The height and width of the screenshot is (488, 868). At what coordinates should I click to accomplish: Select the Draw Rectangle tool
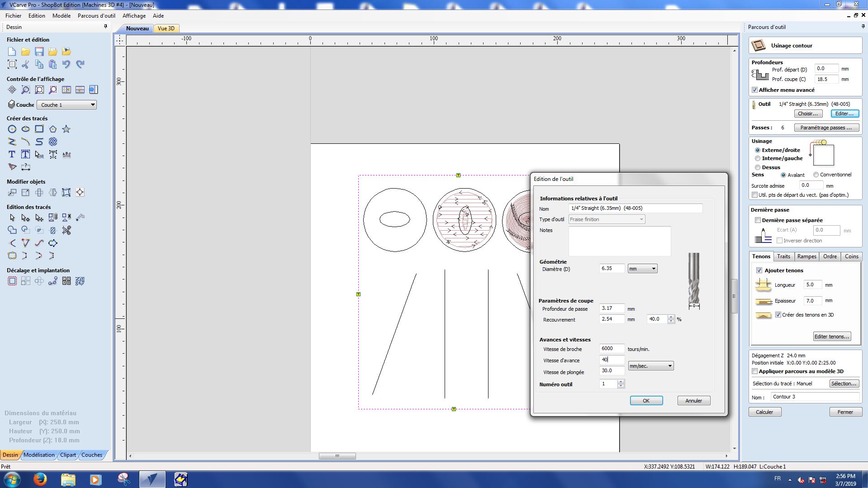[x=39, y=129]
